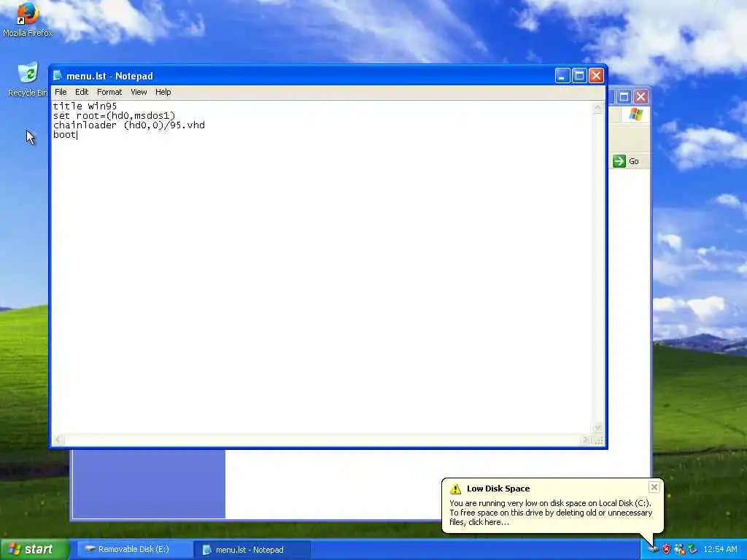The image size is (747, 560).
Task: Click the low disk space tray icon
Action: [653, 550]
